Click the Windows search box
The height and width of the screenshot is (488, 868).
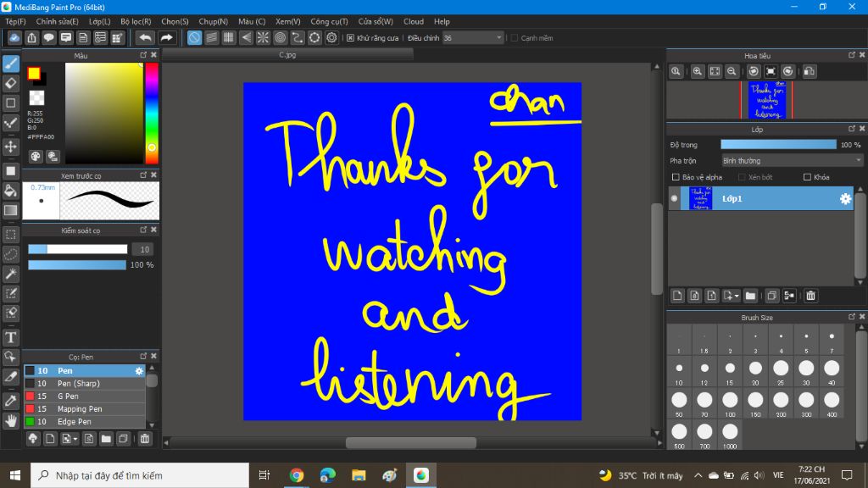(140, 475)
